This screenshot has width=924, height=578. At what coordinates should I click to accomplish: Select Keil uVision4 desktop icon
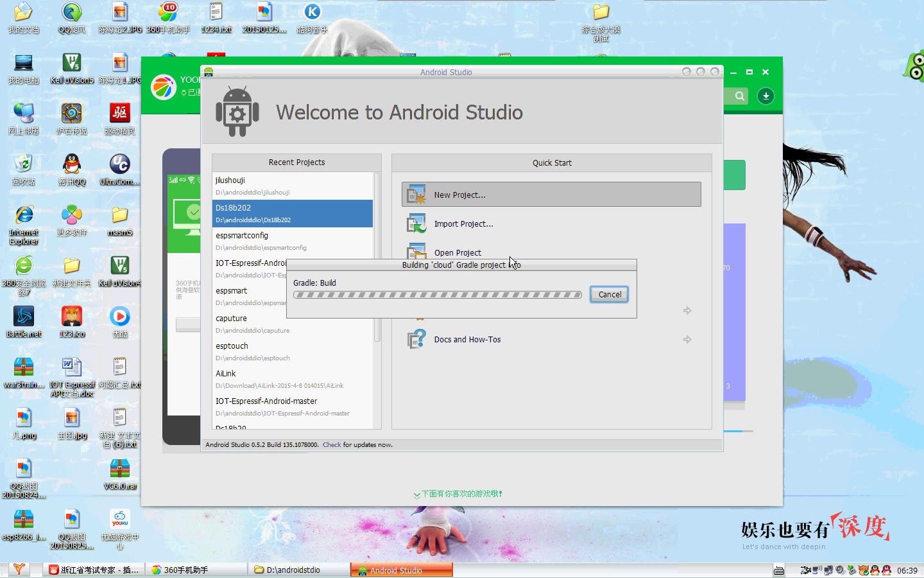[120, 272]
